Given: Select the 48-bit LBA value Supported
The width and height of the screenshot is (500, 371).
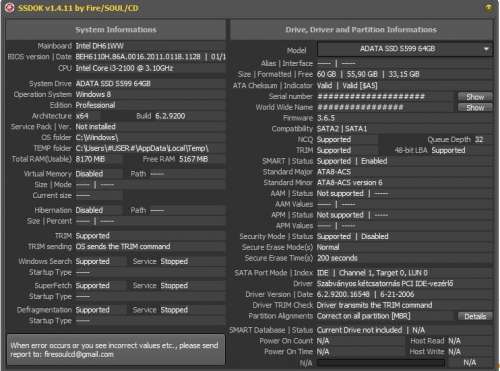Looking at the screenshot, I should tap(448, 150).
